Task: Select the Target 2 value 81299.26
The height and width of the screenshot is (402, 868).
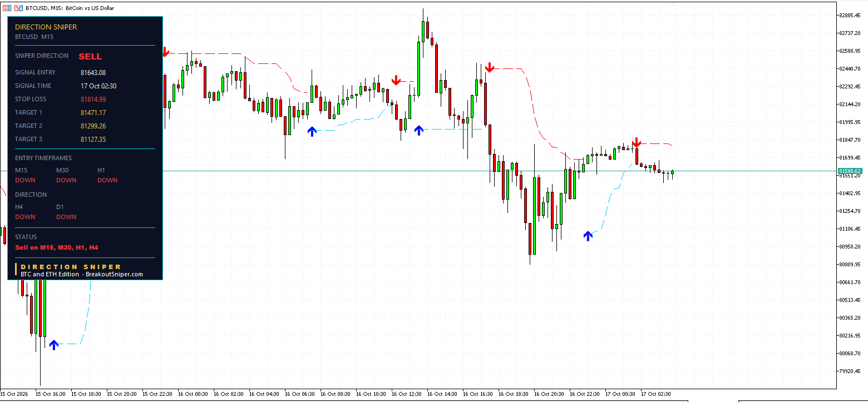Action: pyautogui.click(x=93, y=126)
